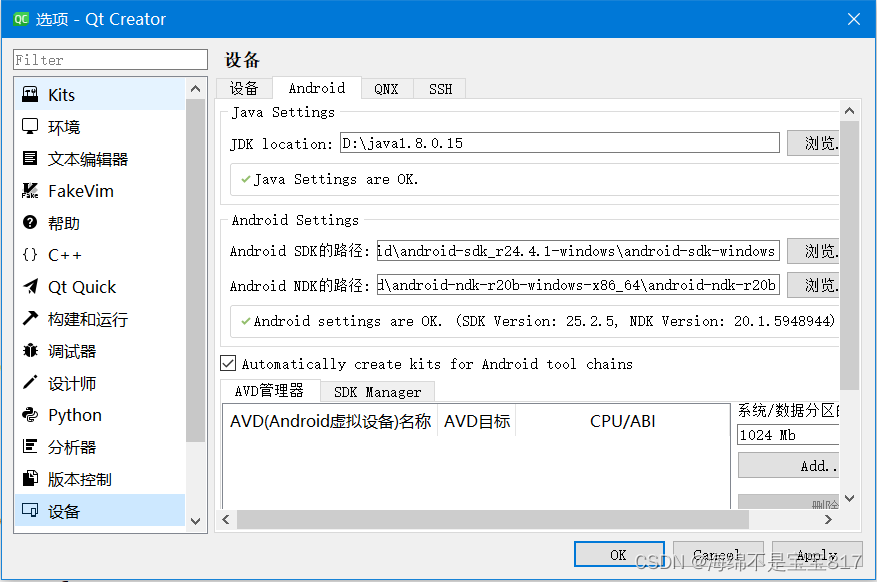Screen dimensions: 877x582
Task: Select the FakeVim category icon
Action: pyautogui.click(x=30, y=191)
